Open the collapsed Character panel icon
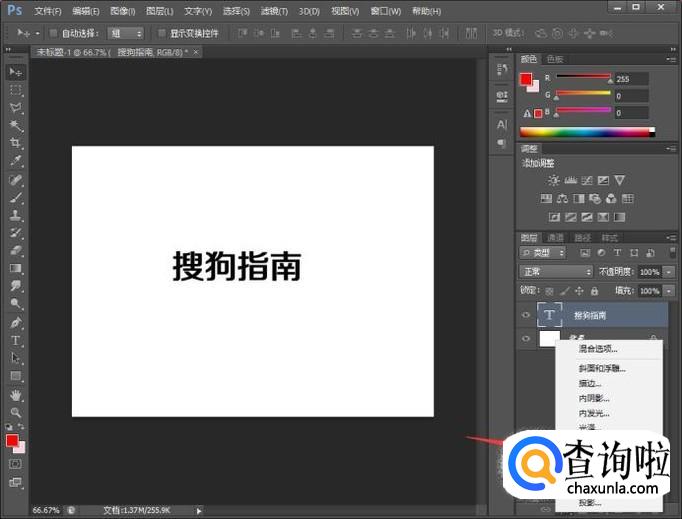 pos(502,124)
